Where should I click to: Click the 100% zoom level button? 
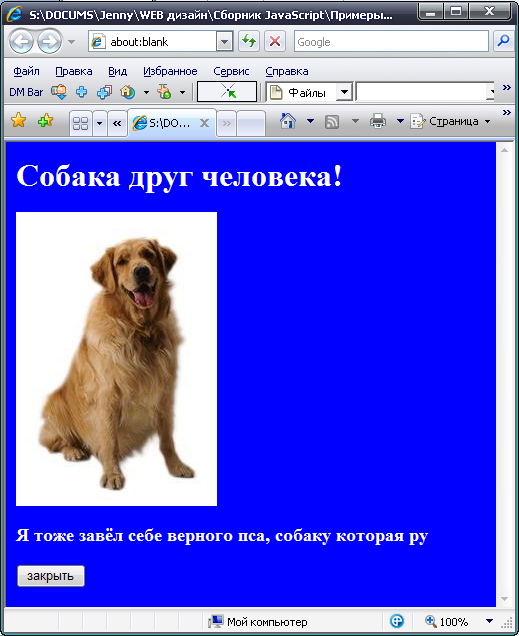(x=446, y=621)
